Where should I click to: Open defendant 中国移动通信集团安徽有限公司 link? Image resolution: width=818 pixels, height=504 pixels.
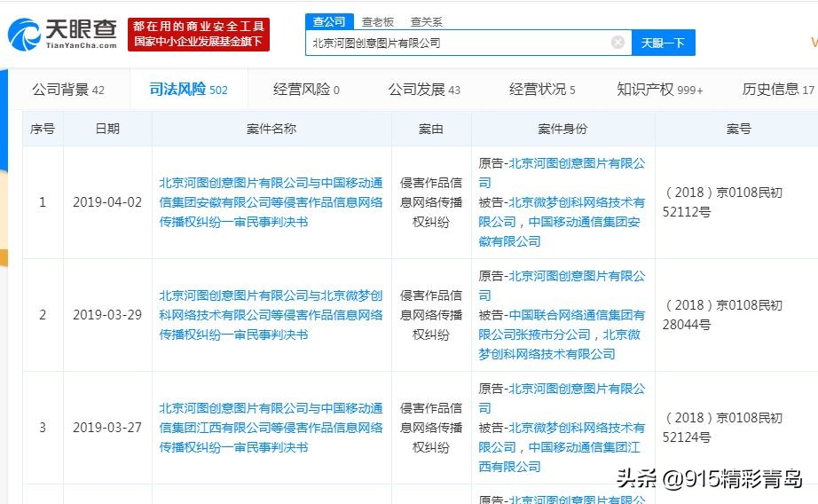[559, 232]
